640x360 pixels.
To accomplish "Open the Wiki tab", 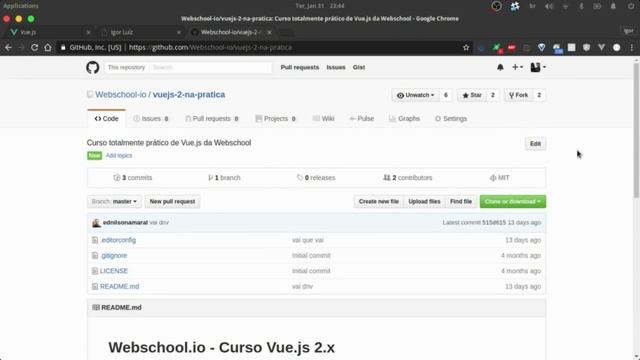I will click(324, 119).
